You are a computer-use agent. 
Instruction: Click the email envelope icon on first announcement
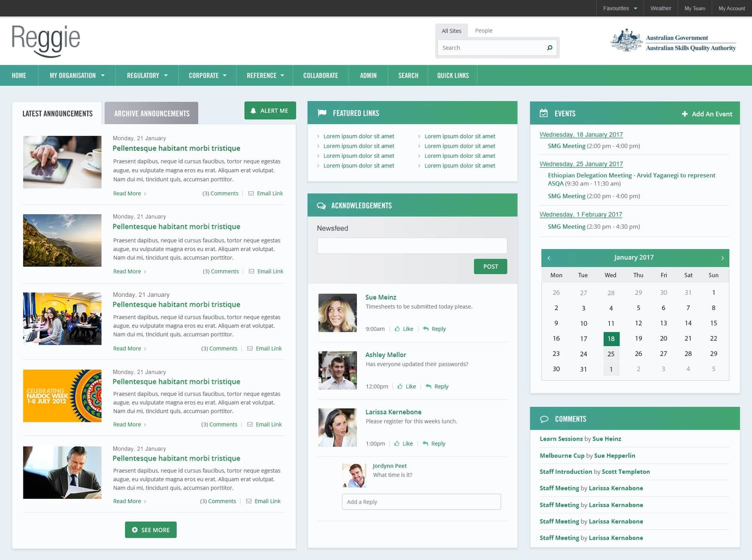coord(252,193)
